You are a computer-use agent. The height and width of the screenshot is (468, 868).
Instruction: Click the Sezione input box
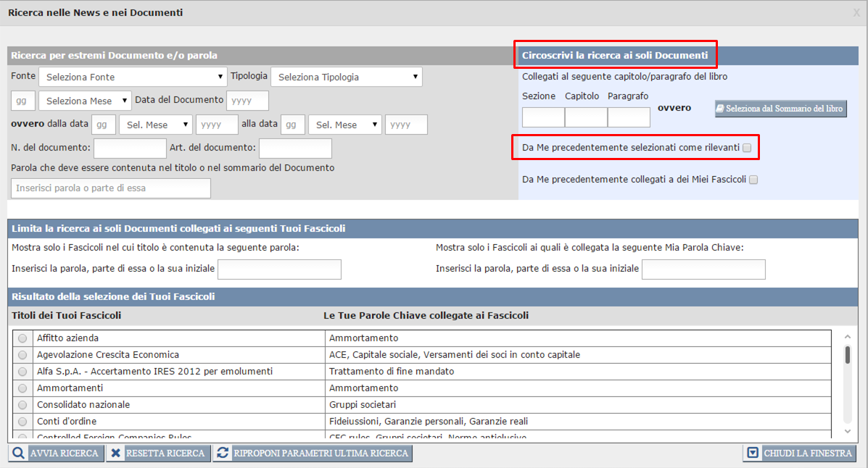point(542,117)
